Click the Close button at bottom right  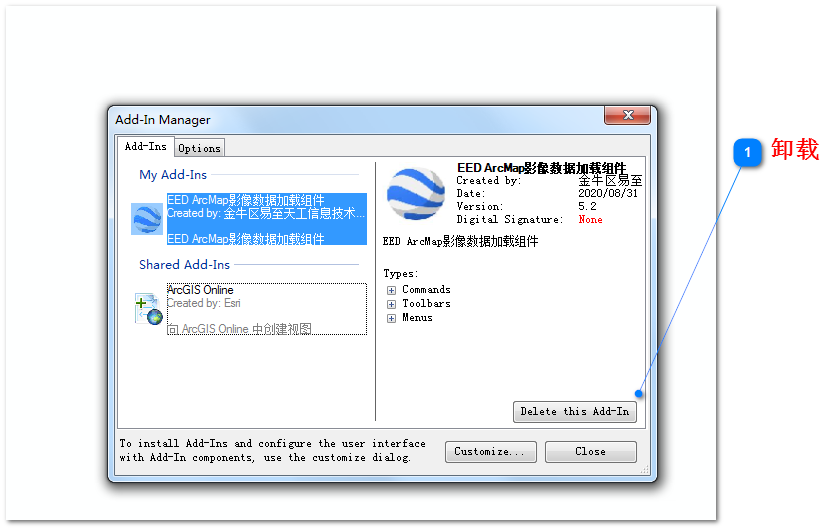[x=590, y=452]
